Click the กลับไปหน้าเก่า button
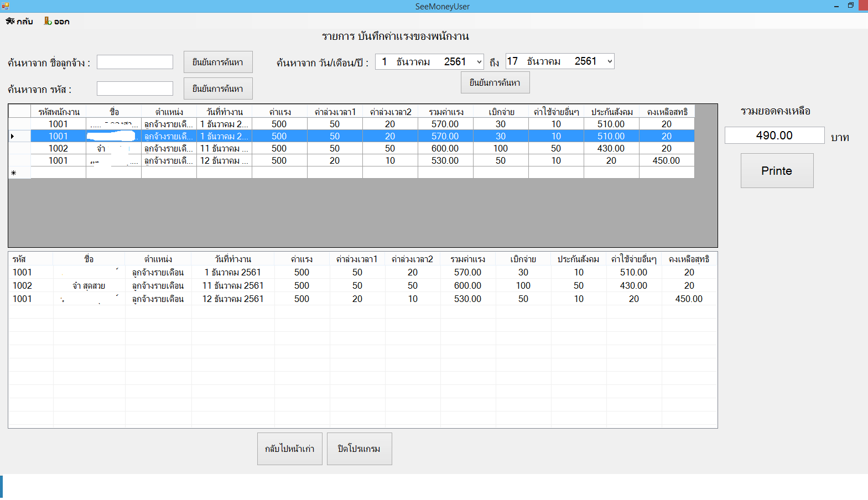The image size is (868, 500). [x=289, y=449]
